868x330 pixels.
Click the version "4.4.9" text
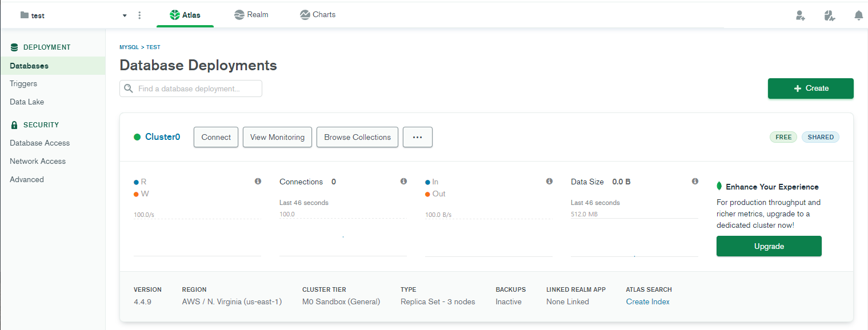click(142, 302)
